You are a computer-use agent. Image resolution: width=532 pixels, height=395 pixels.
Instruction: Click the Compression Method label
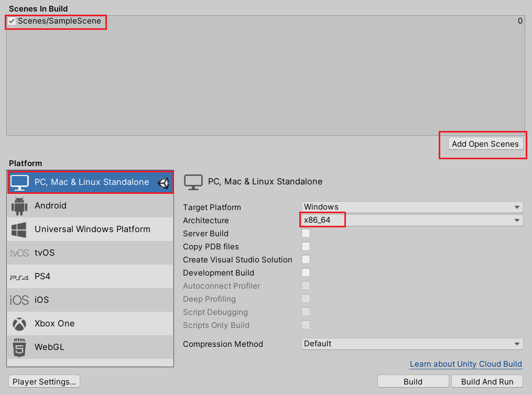pos(223,344)
